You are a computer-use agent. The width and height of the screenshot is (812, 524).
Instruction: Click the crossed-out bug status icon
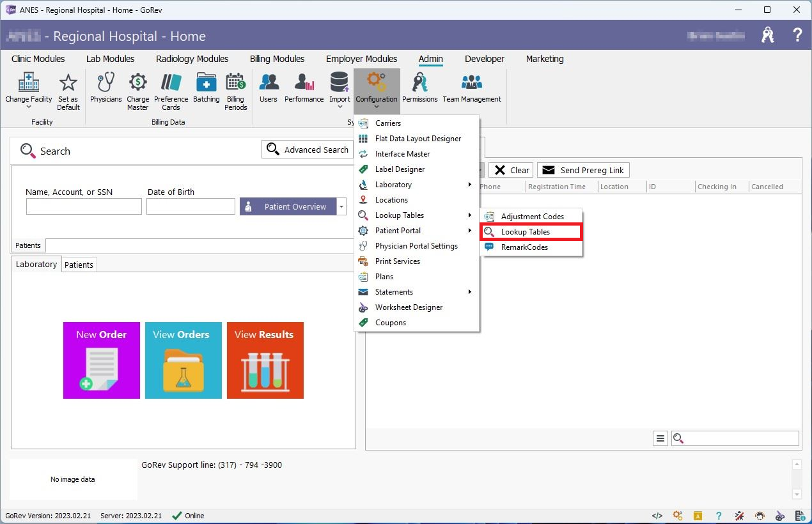coord(739,516)
